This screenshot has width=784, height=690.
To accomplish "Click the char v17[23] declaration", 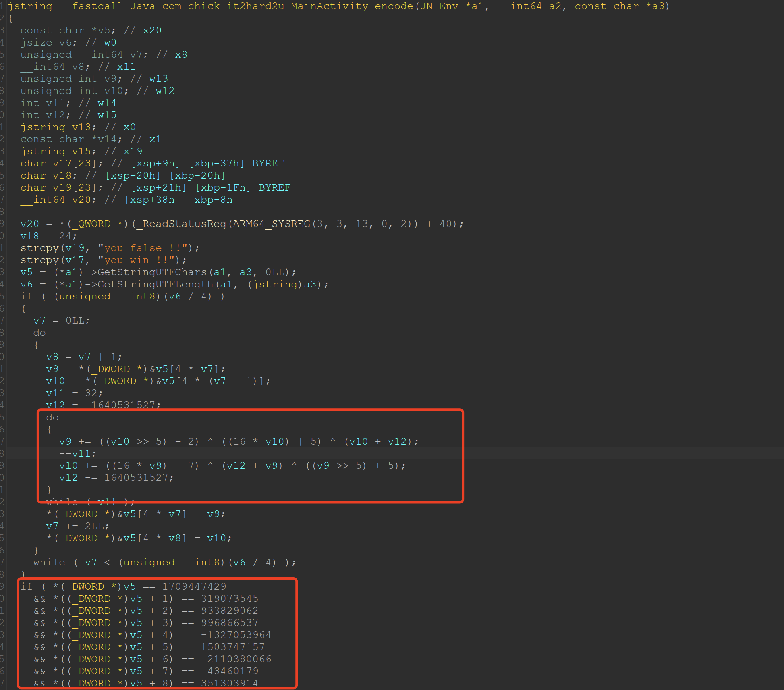I will [62, 164].
